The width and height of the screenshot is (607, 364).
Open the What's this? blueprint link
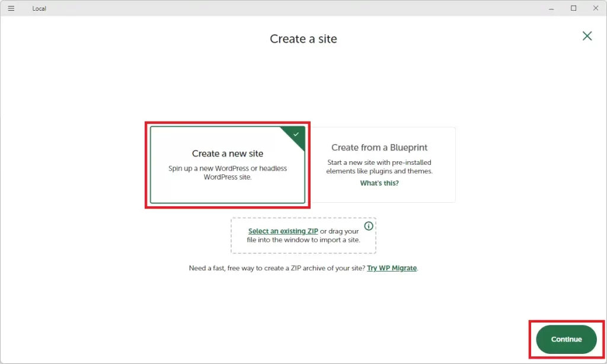(379, 183)
